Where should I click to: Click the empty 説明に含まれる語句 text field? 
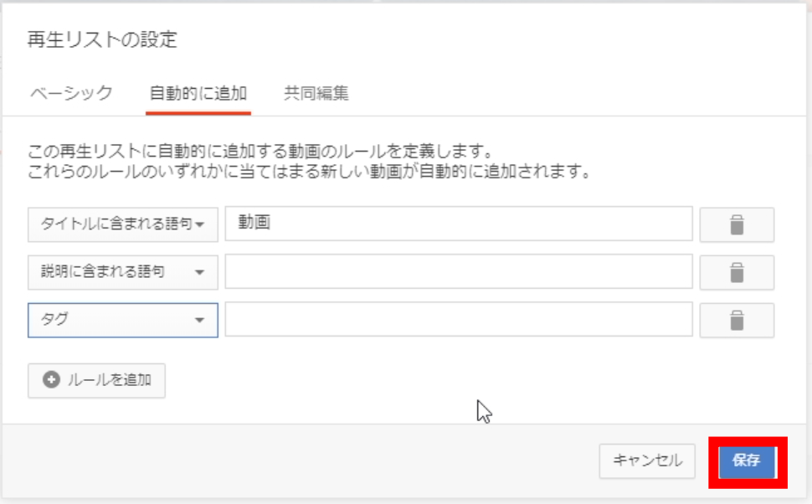point(459,271)
